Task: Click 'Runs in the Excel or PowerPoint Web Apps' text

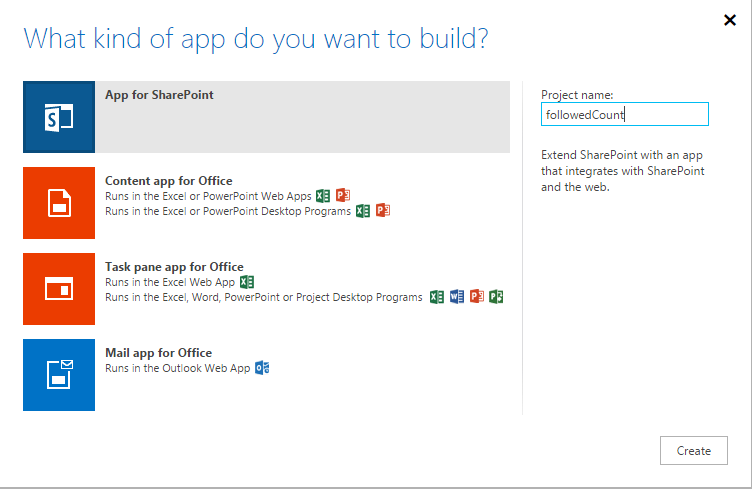Action: 208,197
